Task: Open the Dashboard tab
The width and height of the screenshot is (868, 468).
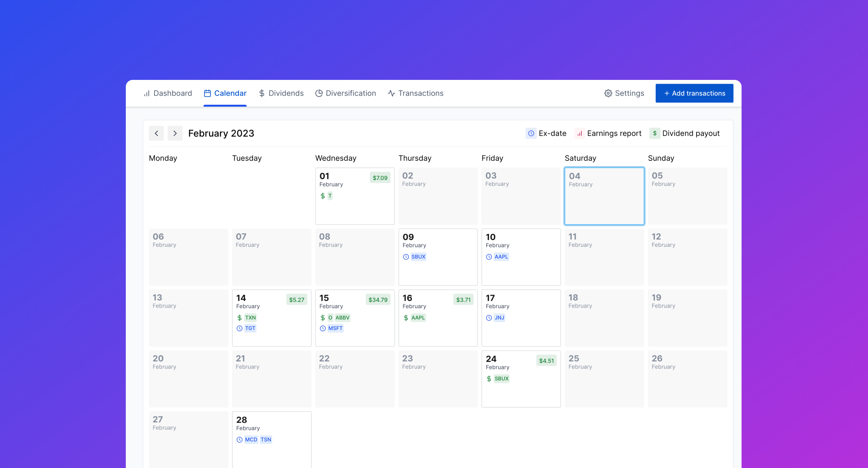Action: (x=168, y=93)
